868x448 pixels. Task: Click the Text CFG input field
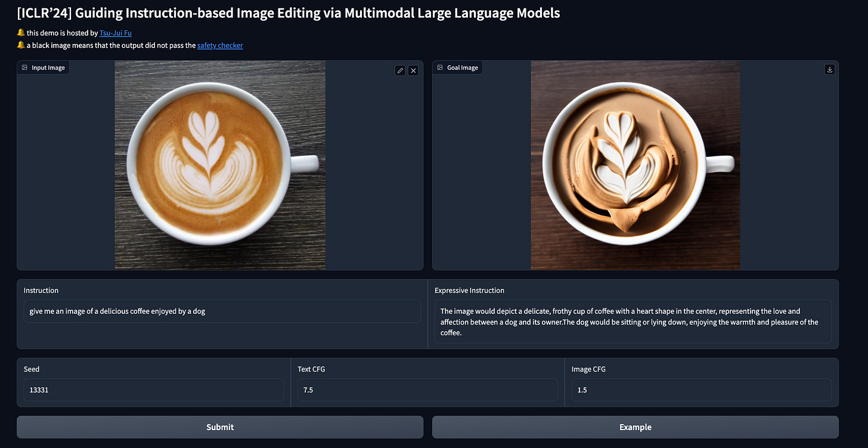[x=427, y=390]
